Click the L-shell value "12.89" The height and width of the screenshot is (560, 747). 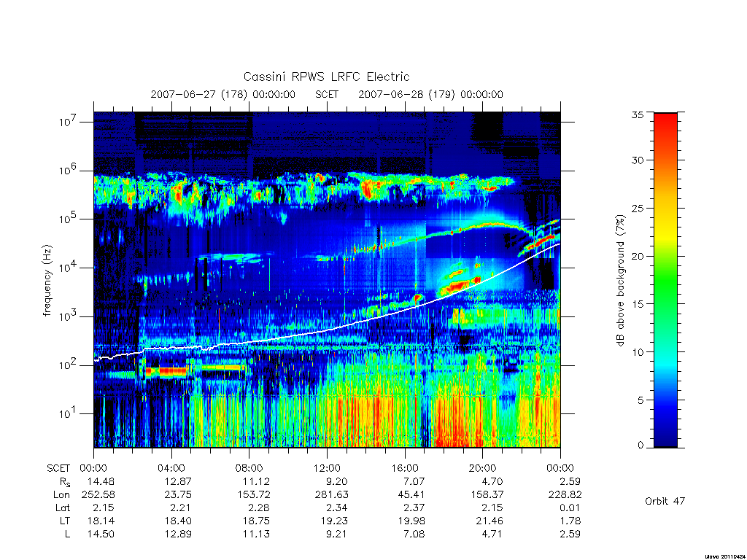(178, 534)
